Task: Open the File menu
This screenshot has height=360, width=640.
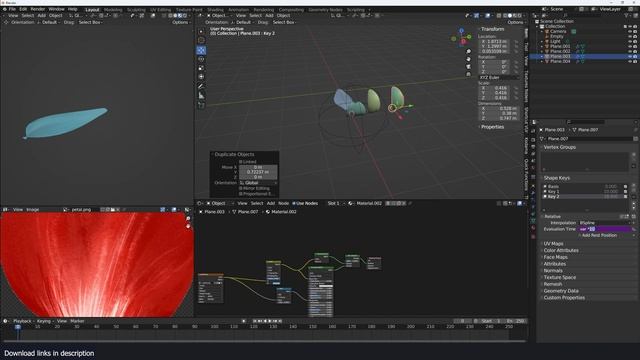Action: click(12, 9)
